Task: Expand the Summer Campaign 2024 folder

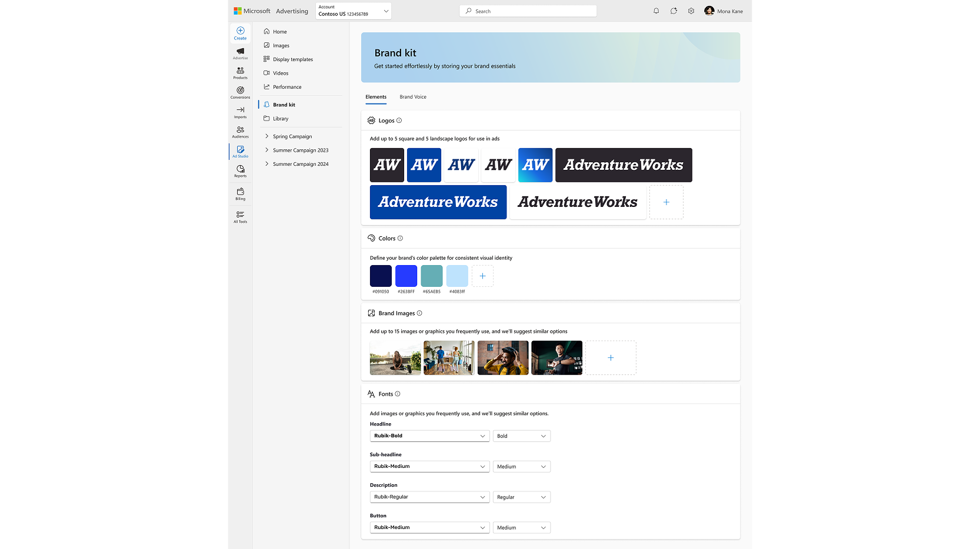Action: 266,164
